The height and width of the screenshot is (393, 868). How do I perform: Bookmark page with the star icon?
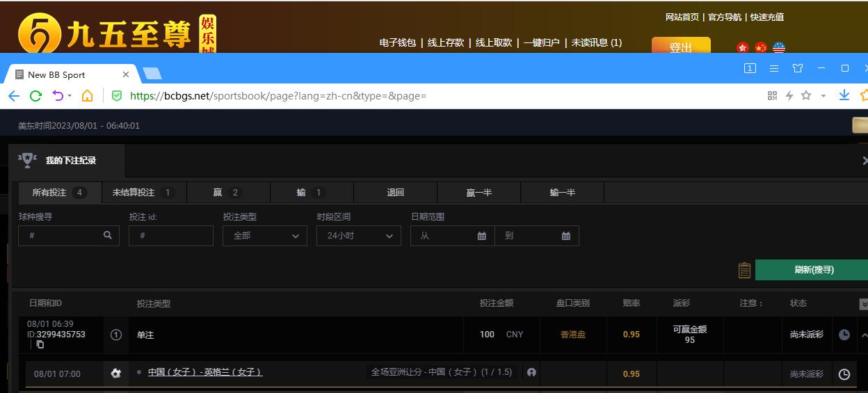click(806, 95)
